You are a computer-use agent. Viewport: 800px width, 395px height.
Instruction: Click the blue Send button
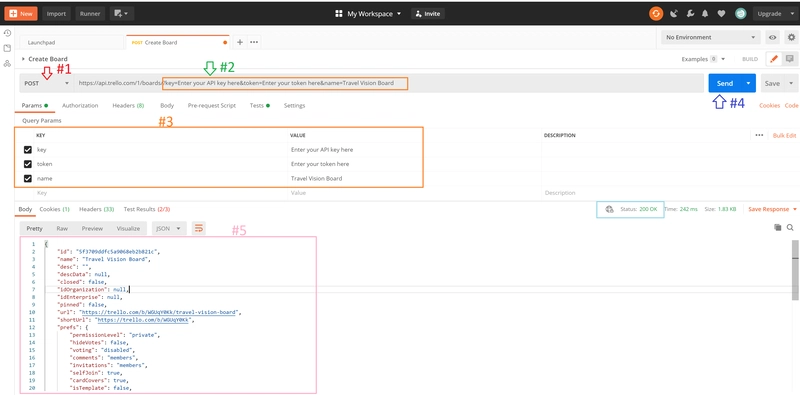725,83
